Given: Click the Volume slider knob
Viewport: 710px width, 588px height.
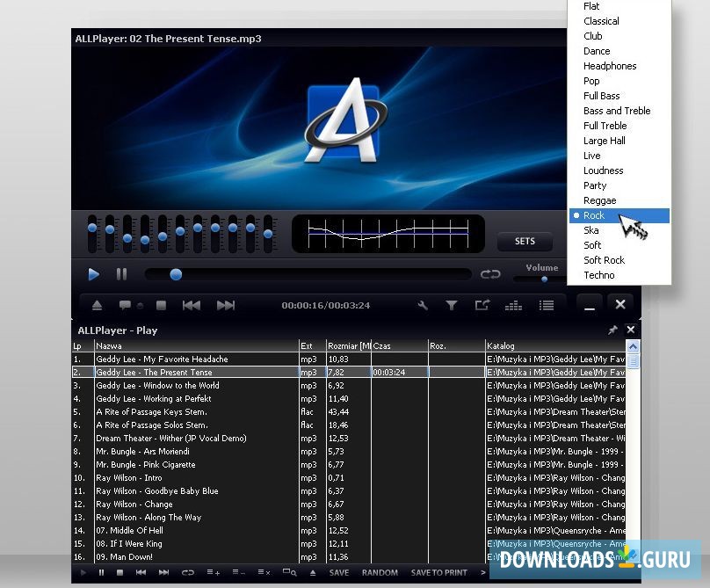Looking at the screenshot, I should 544,279.
